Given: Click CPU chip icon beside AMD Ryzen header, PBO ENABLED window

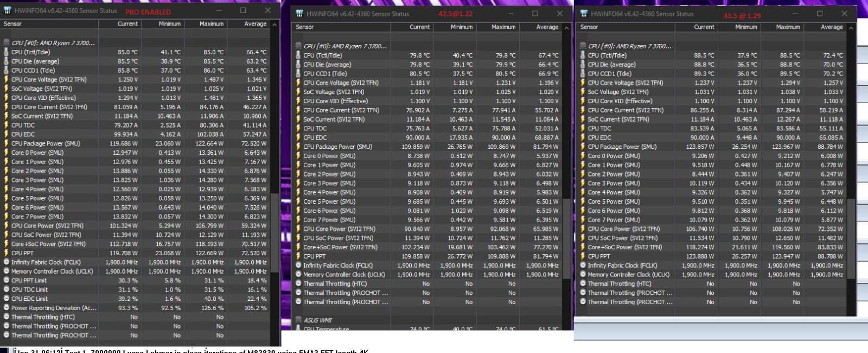Looking at the screenshot, I should pos(7,42).
